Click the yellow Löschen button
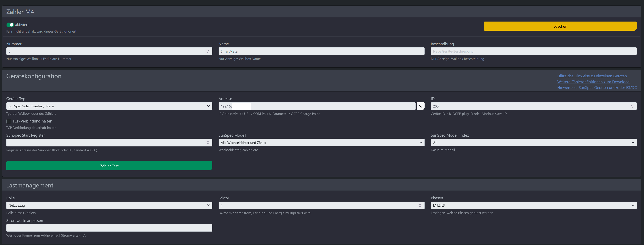 coord(560,26)
